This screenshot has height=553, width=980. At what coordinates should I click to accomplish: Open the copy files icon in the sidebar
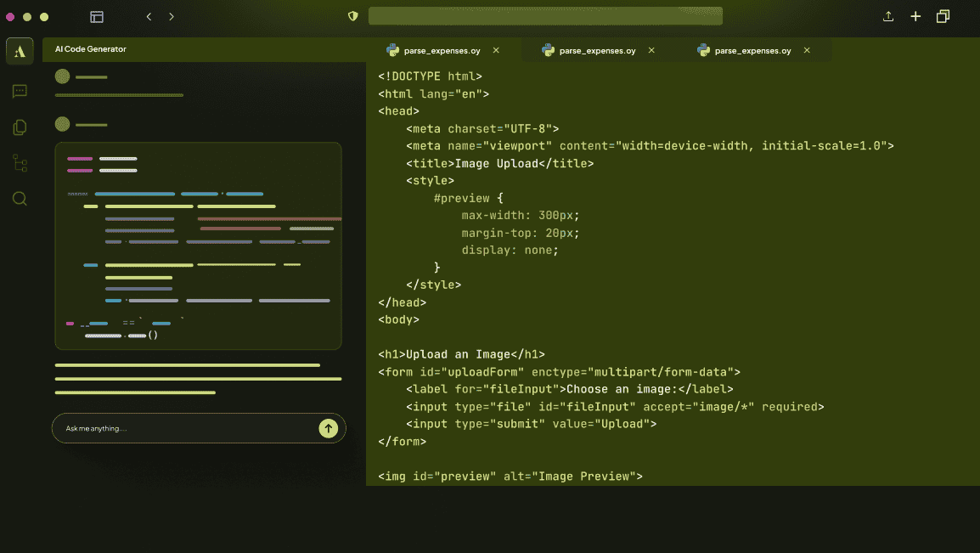click(x=20, y=127)
